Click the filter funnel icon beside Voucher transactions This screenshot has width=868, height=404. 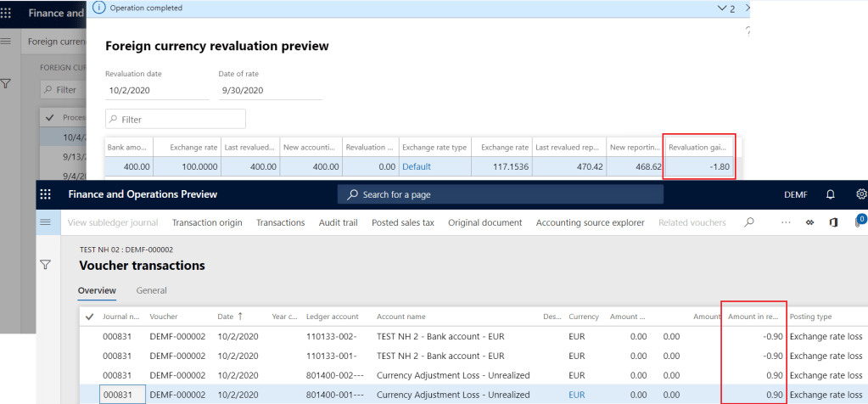tap(46, 265)
